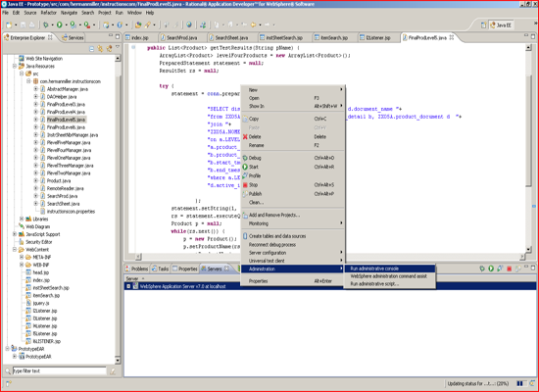Click red stop server icon in Servers view
Screen dimensions: 539x392
click(509, 269)
